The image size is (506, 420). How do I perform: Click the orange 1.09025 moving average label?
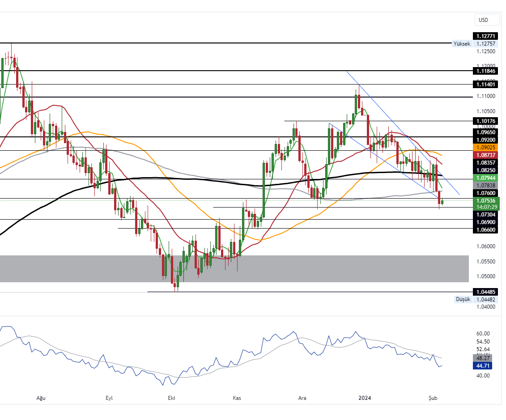[x=485, y=147]
